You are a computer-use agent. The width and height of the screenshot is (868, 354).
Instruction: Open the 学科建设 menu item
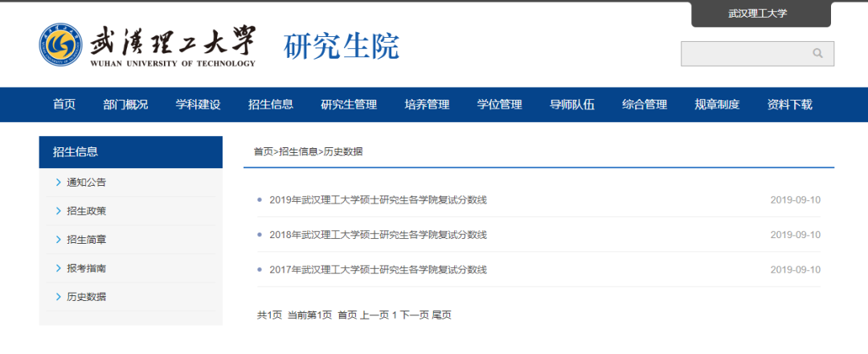(x=199, y=105)
